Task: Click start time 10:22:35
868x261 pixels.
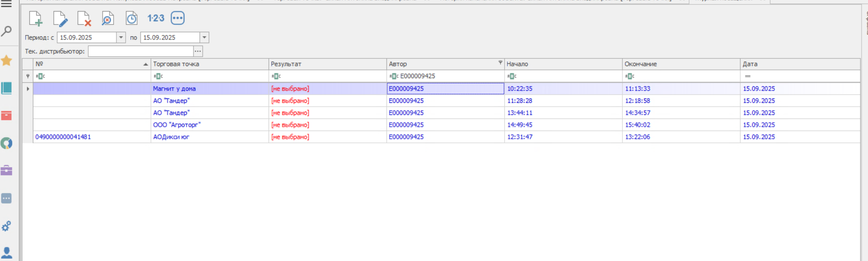Action: tap(520, 89)
